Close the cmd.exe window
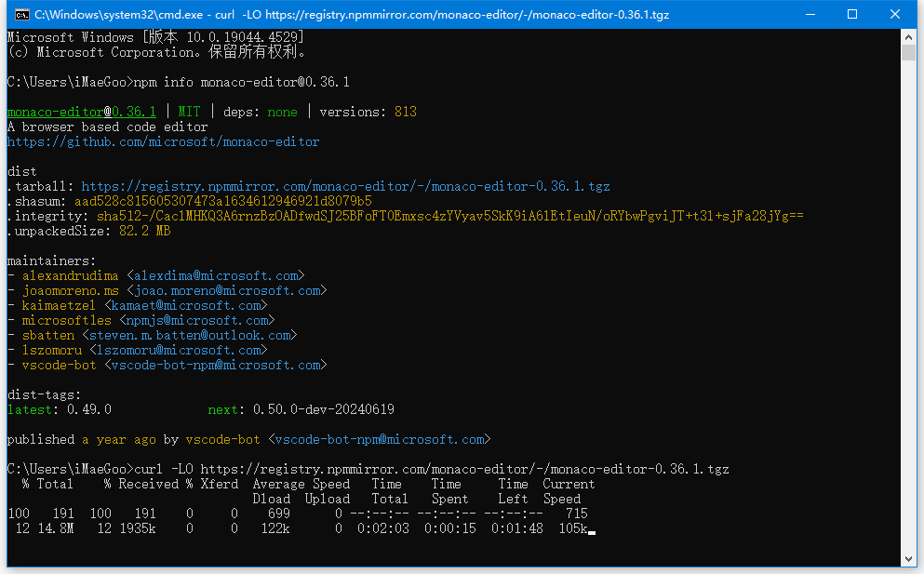 pyautogui.click(x=894, y=14)
